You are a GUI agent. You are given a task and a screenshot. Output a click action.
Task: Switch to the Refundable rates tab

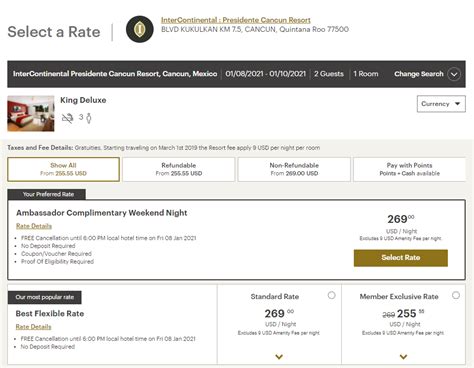coord(179,169)
